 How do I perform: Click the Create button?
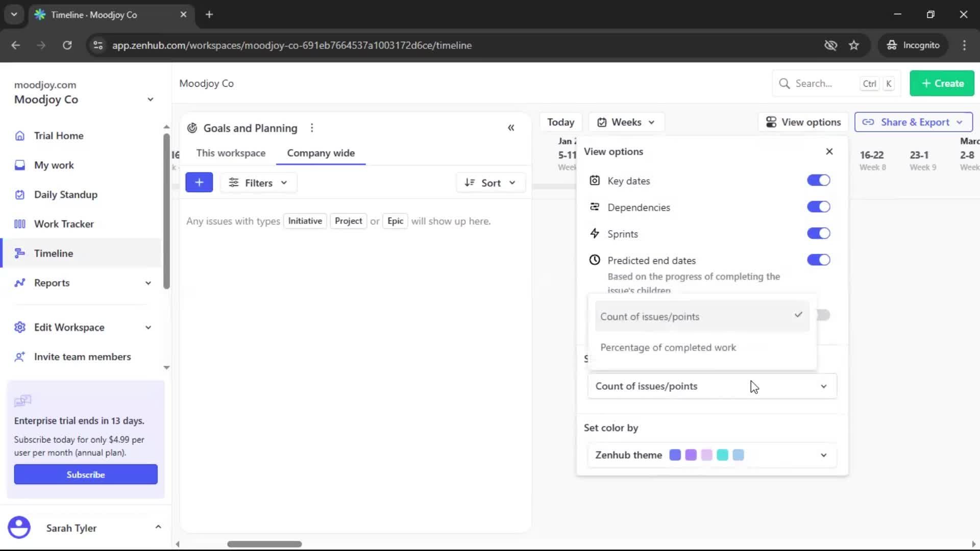[942, 83]
